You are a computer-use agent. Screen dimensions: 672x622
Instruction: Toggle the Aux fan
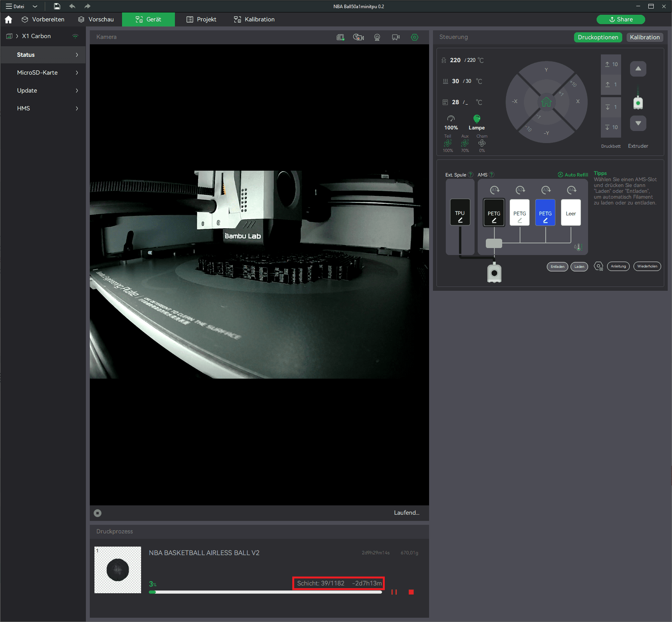(465, 143)
